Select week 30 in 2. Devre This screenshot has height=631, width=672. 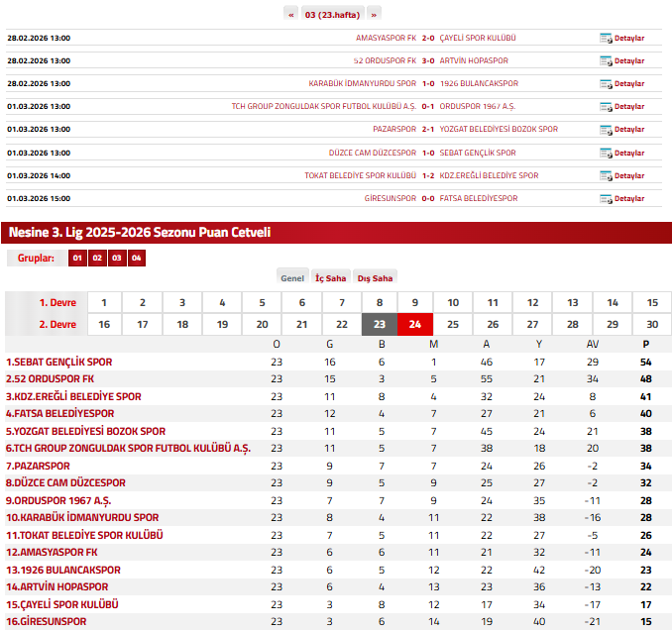tap(652, 324)
